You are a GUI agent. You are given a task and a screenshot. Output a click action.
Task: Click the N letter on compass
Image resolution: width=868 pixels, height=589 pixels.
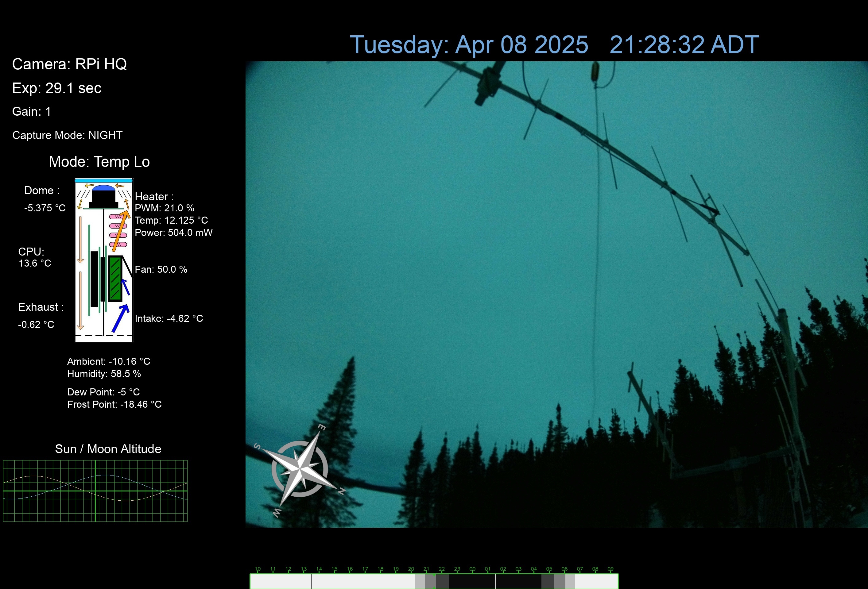(341, 491)
